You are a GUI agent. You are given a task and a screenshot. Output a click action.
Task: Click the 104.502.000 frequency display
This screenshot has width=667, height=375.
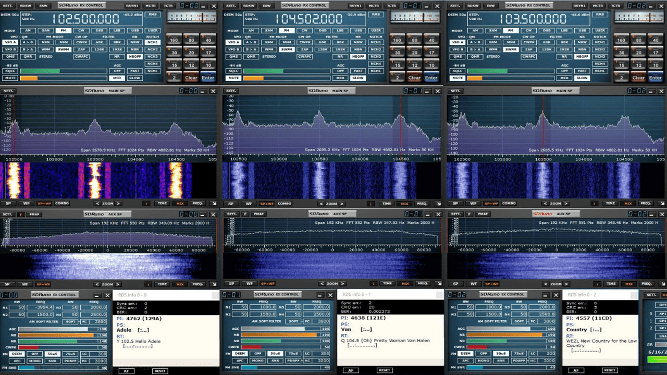(309, 19)
